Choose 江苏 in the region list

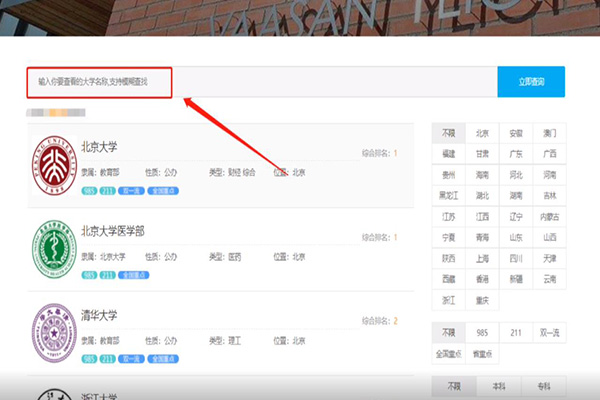(x=448, y=217)
